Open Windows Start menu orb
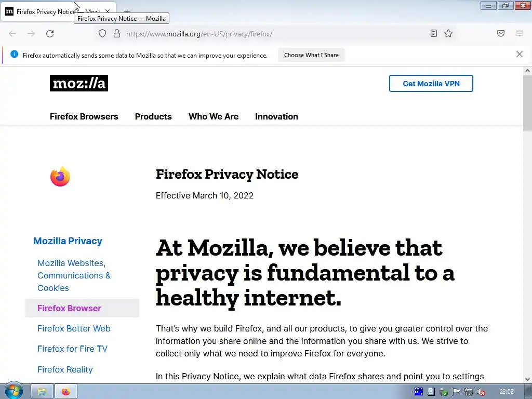 tap(14, 391)
